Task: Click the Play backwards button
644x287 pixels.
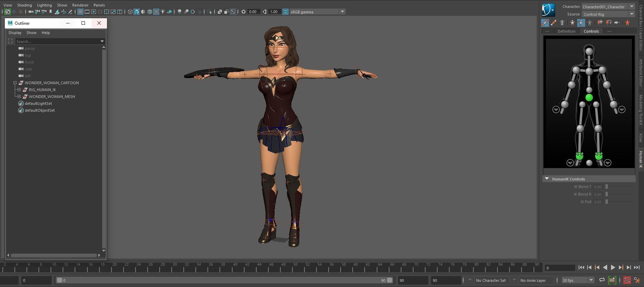Action: [x=605, y=267]
